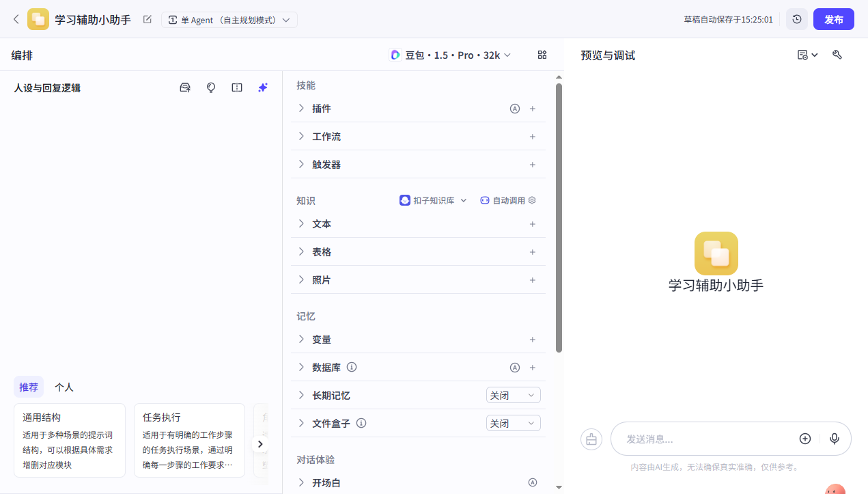The width and height of the screenshot is (868, 494).
Task: Click the layout grid icon beside model selector
Action: point(542,55)
